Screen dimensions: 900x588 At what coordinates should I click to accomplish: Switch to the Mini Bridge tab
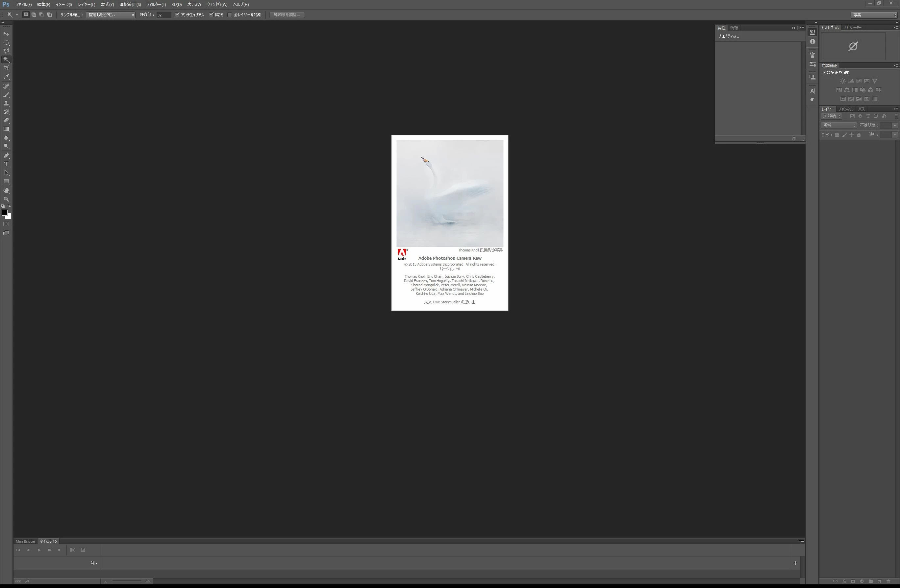[x=25, y=541]
